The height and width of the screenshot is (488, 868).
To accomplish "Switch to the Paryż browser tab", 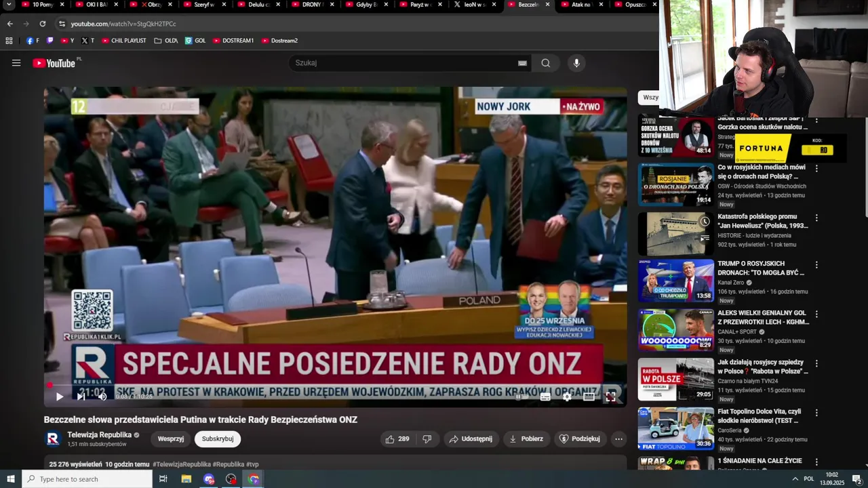I will pos(419,5).
